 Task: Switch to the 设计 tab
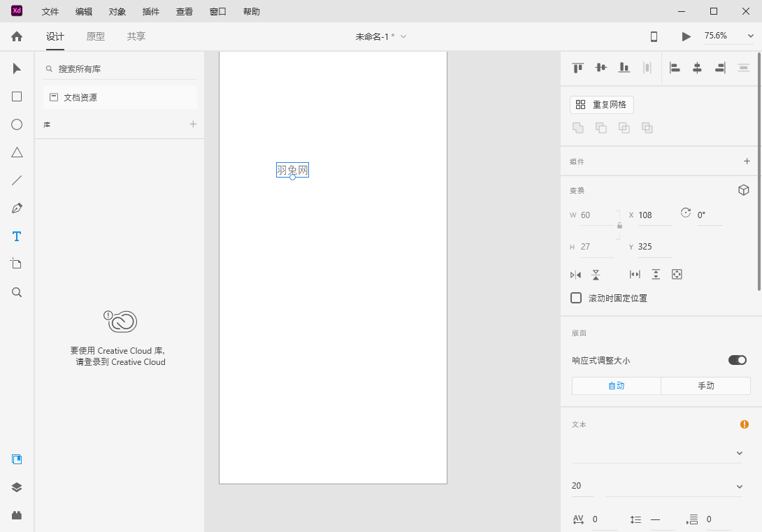(x=55, y=36)
